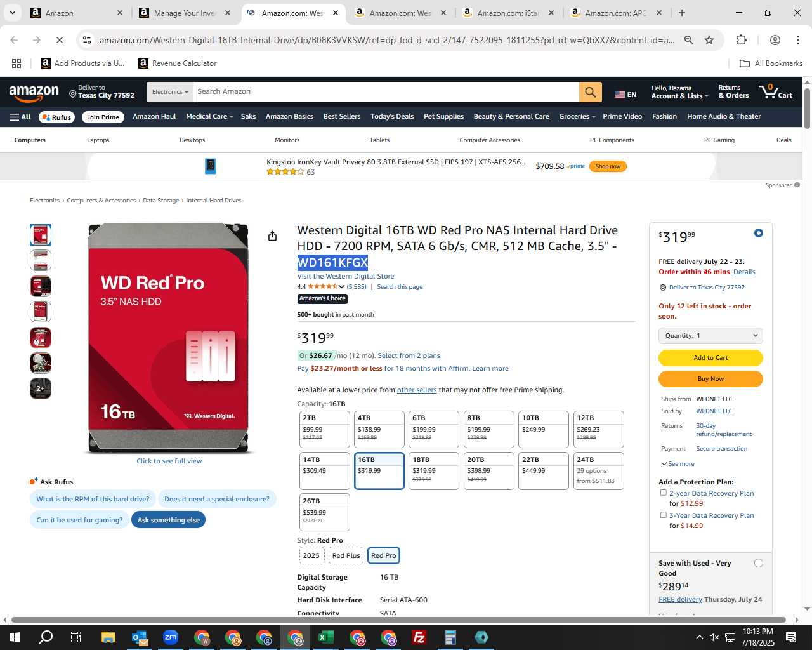Open the All hamburger menu
The width and height of the screenshot is (812, 650).
[x=20, y=117]
